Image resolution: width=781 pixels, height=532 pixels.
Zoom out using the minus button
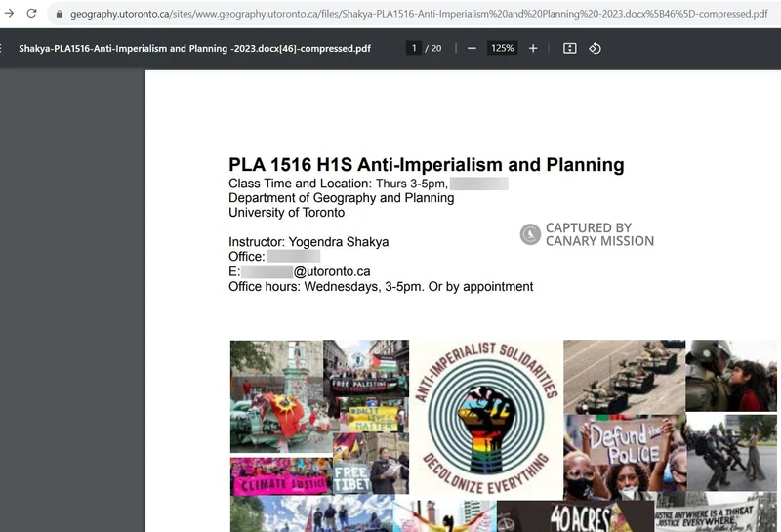pos(472,48)
